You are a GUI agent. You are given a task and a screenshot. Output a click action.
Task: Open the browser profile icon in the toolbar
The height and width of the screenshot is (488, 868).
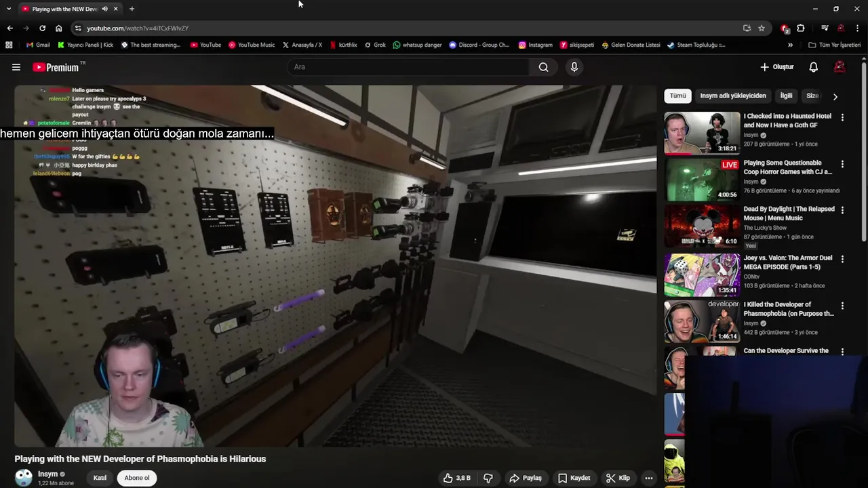click(841, 28)
